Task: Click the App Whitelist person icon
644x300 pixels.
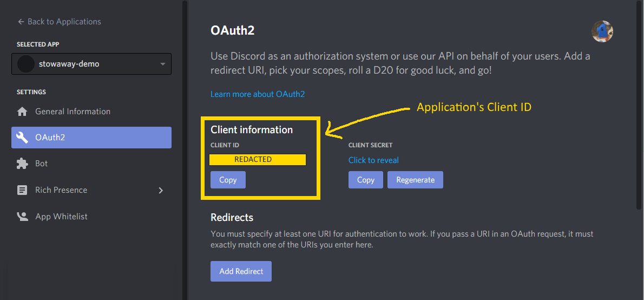Action: pos(22,217)
